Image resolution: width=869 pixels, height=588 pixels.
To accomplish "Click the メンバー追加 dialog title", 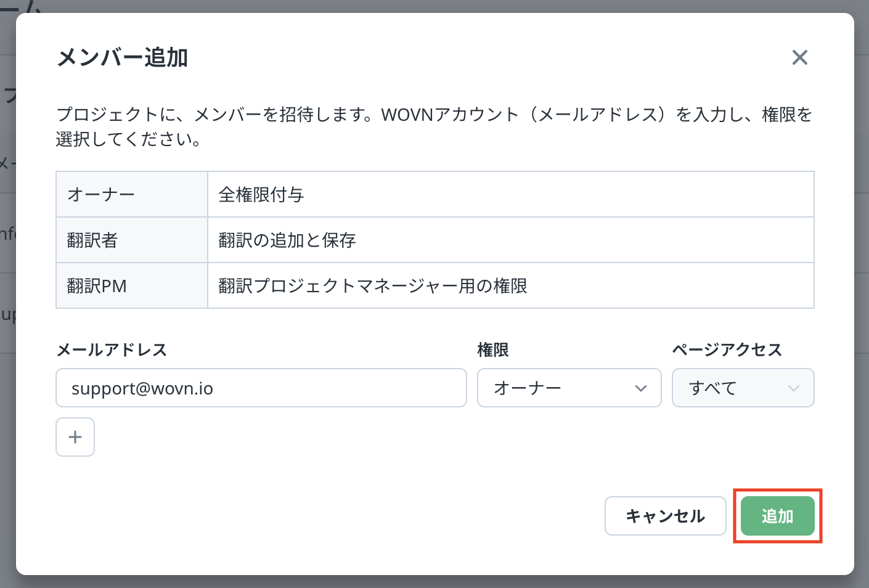I will click(x=122, y=57).
